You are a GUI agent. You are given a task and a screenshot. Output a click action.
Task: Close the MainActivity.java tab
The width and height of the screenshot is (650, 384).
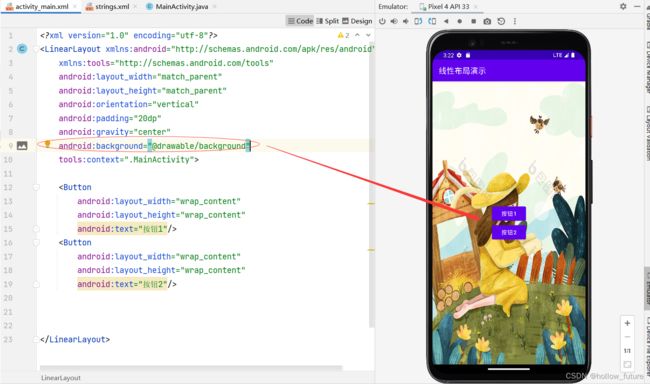tap(214, 7)
